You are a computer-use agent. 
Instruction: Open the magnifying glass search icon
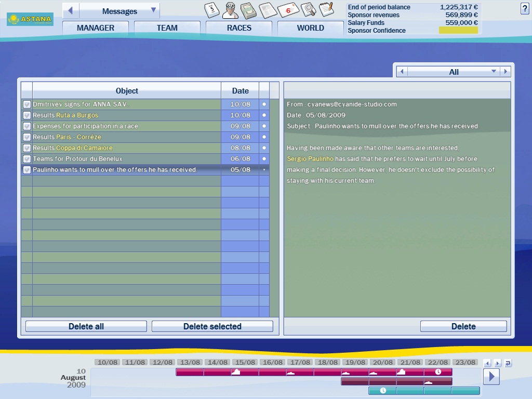309,9
